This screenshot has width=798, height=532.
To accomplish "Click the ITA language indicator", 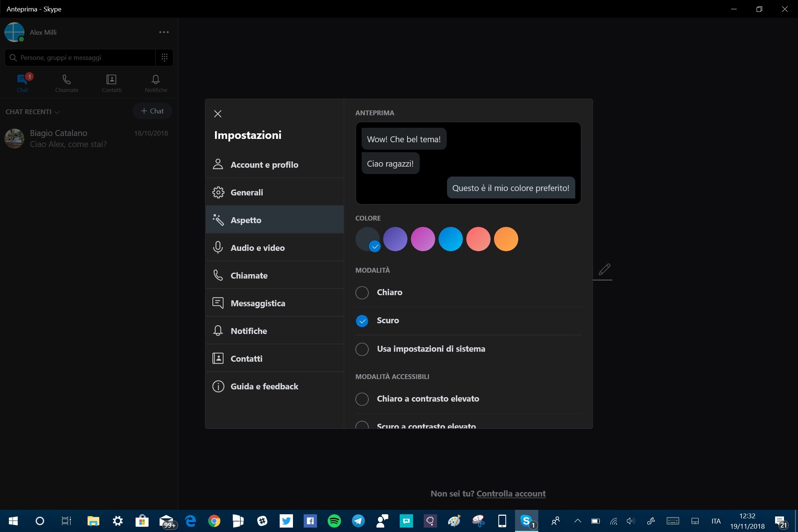I will coord(716,521).
